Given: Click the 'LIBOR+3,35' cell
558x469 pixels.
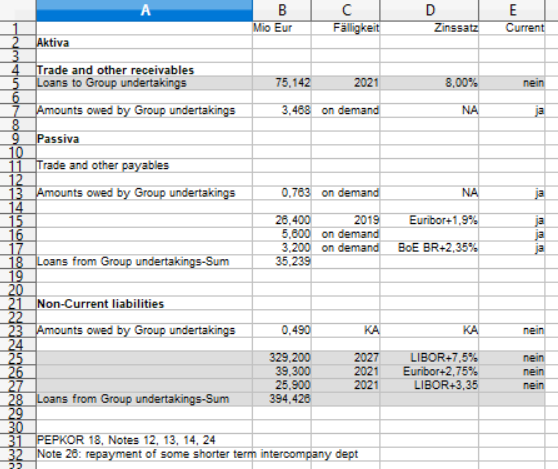Looking at the screenshot, I should point(430,385).
